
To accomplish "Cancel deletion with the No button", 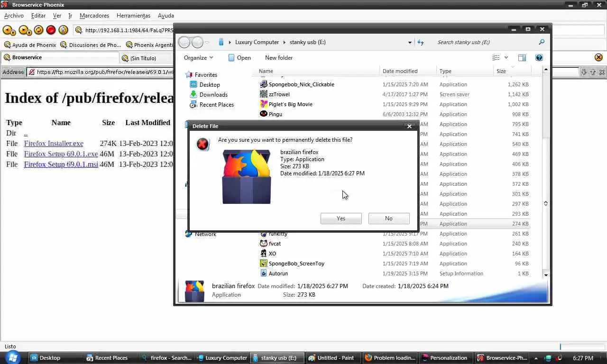I will (389, 218).
